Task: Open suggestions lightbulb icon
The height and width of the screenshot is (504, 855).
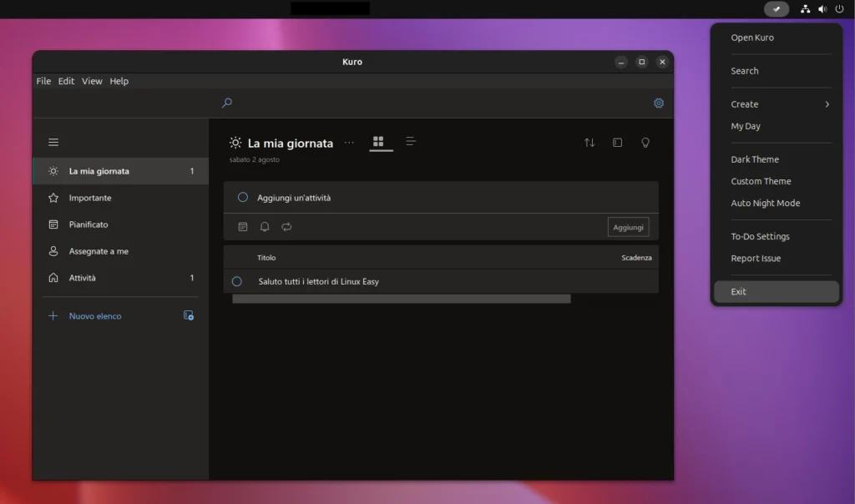Action: [x=645, y=143]
